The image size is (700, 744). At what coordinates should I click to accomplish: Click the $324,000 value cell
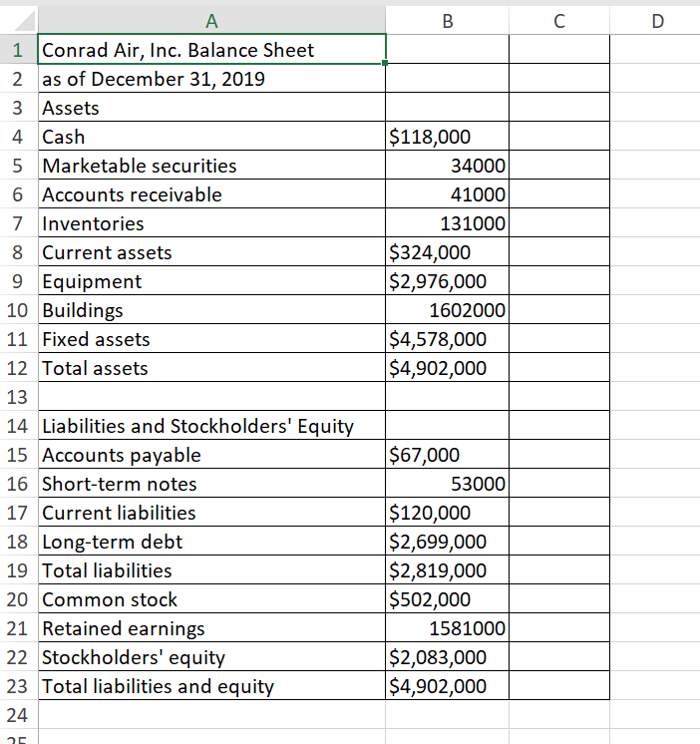point(447,251)
